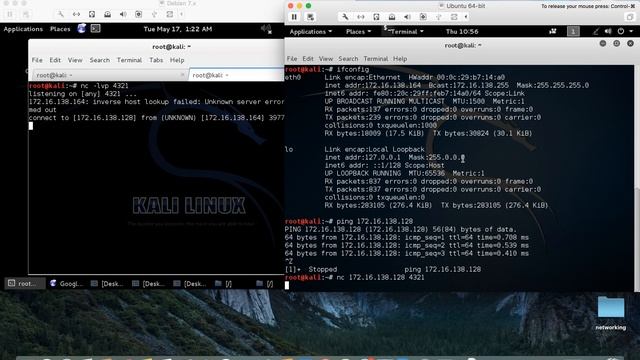
Task: Pause the Debian 7.x virtual machine
Action: (10, 14)
